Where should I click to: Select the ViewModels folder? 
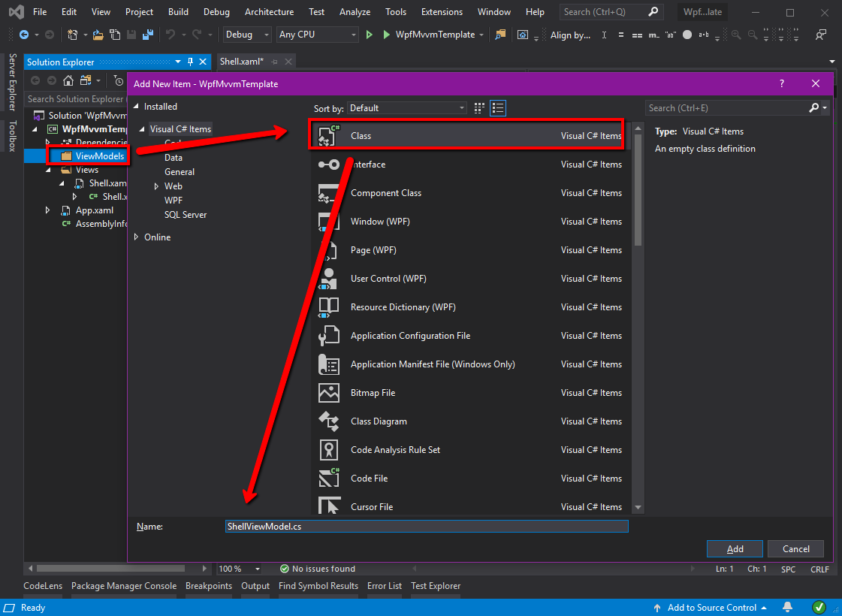[99, 156]
